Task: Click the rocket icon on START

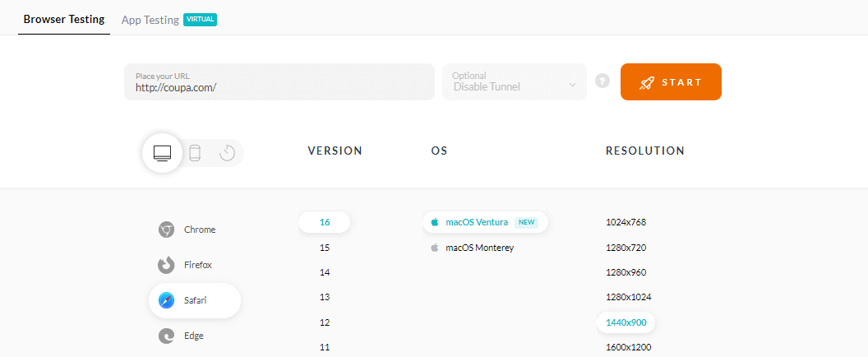Action: [647, 82]
